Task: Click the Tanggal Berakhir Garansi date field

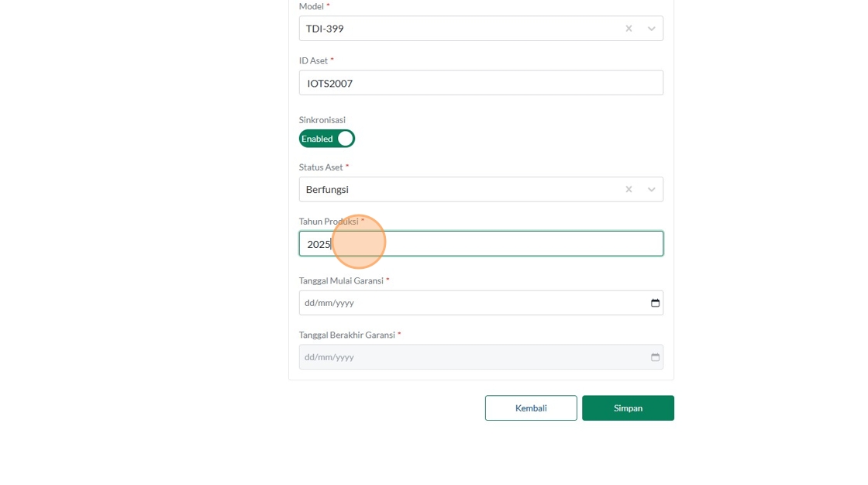Action: (465, 357)
